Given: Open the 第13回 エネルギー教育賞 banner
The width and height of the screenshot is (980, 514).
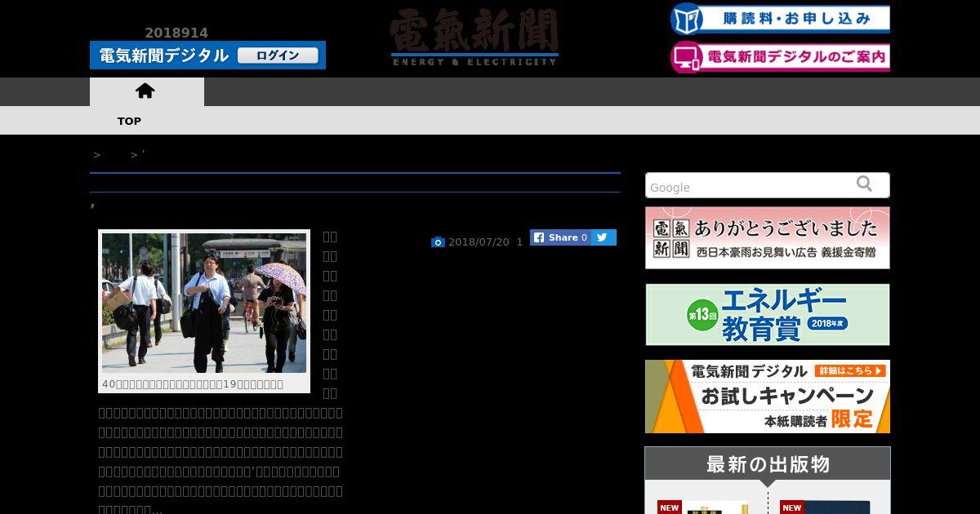Looking at the screenshot, I should tap(768, 314).
